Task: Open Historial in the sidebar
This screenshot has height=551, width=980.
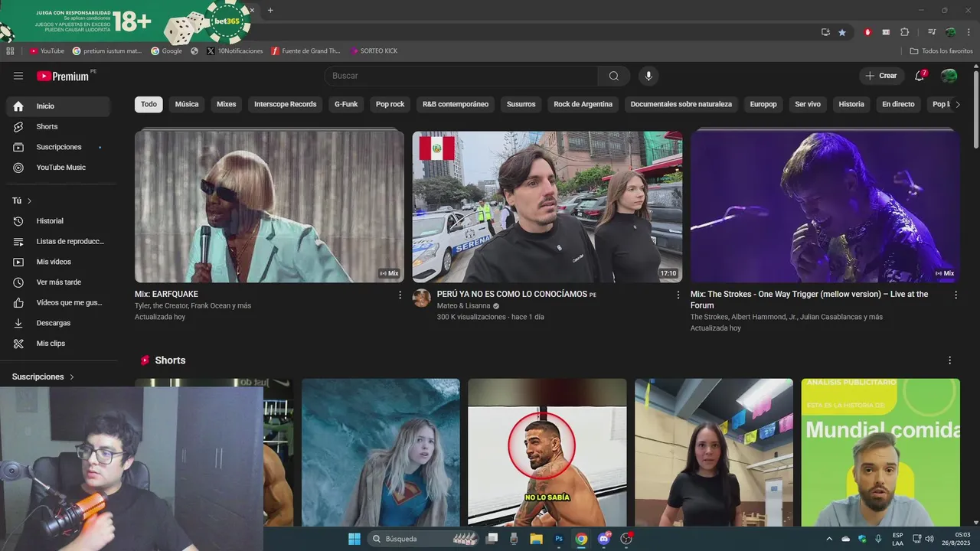Action: [x=58, y=221]
